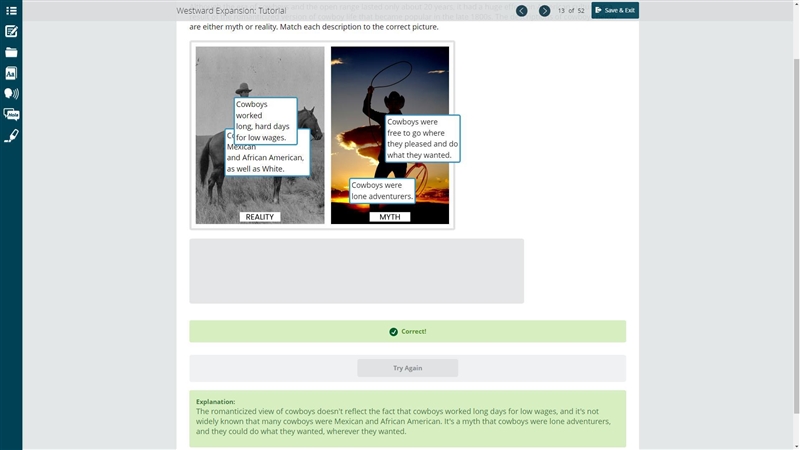Click the Correct! feedback banner
Viewport: 800px width, 450px height.
pos(407,332)
